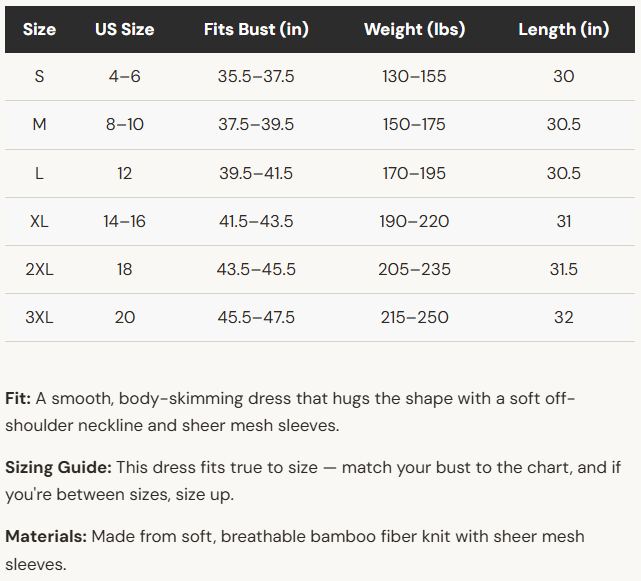This screenshot has width=641, height=581.
Task: Click bust range 37.5–39.5
Action: (256, 124)
